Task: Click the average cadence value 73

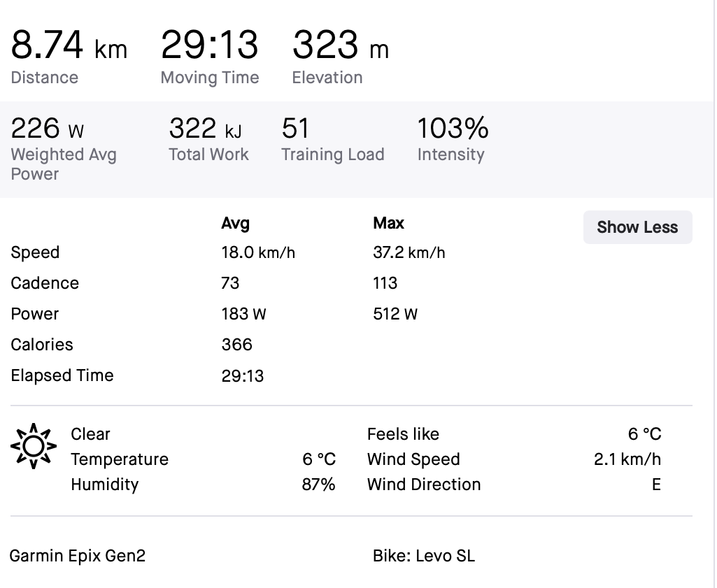Action: pos(230,282)
